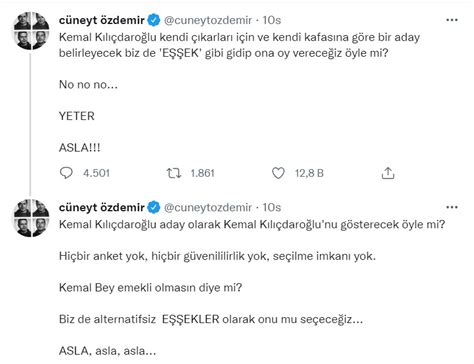View 1.861 retweets count
The height and width of the screenshot is (364, 474).
click(202, 173)
